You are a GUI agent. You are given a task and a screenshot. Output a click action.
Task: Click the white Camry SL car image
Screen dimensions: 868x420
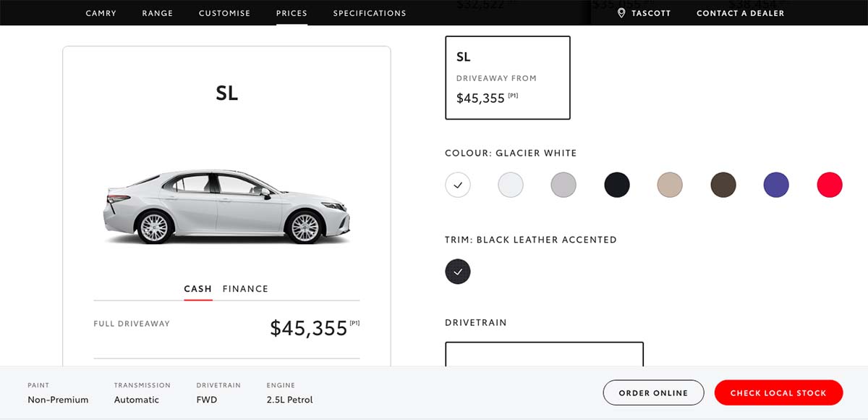pyautogui.click(x=227, y=208)
